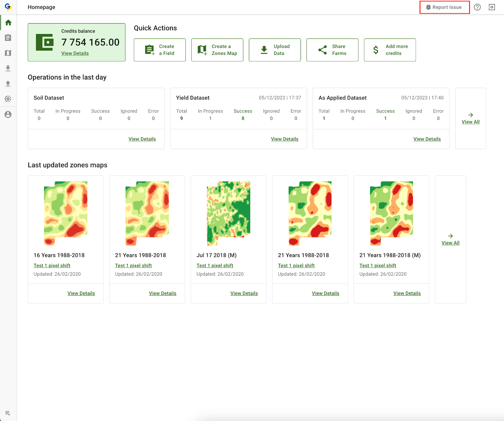
Task: Open the map icon in left sidebar
Action: [8, 53]
